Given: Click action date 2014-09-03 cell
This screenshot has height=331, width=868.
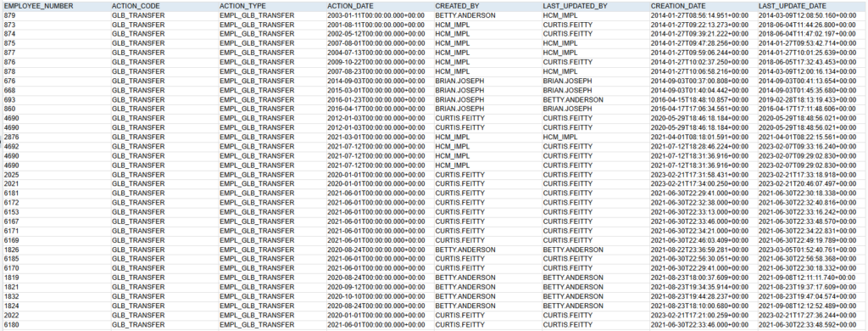Looking at the screenshot, I should click(379, 81).
